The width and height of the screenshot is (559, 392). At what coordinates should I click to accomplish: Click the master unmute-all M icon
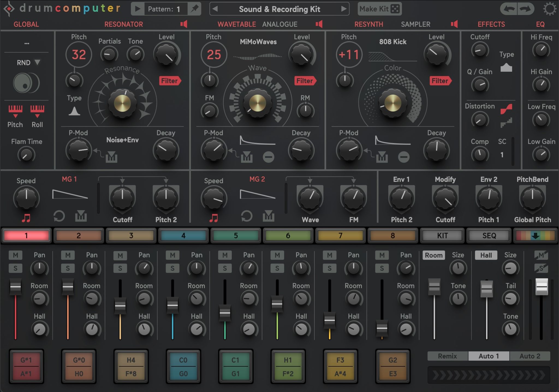point(541,255)
